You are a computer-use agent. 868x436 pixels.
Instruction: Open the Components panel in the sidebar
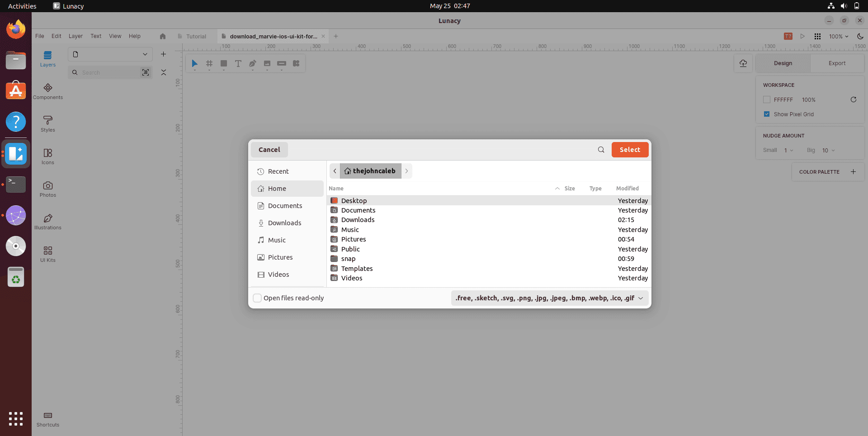(48, 90)
